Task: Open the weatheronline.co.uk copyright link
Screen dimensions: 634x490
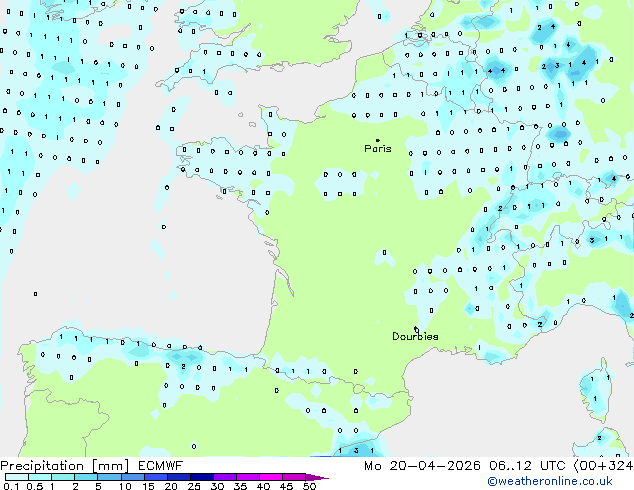Action: [550, 481]
